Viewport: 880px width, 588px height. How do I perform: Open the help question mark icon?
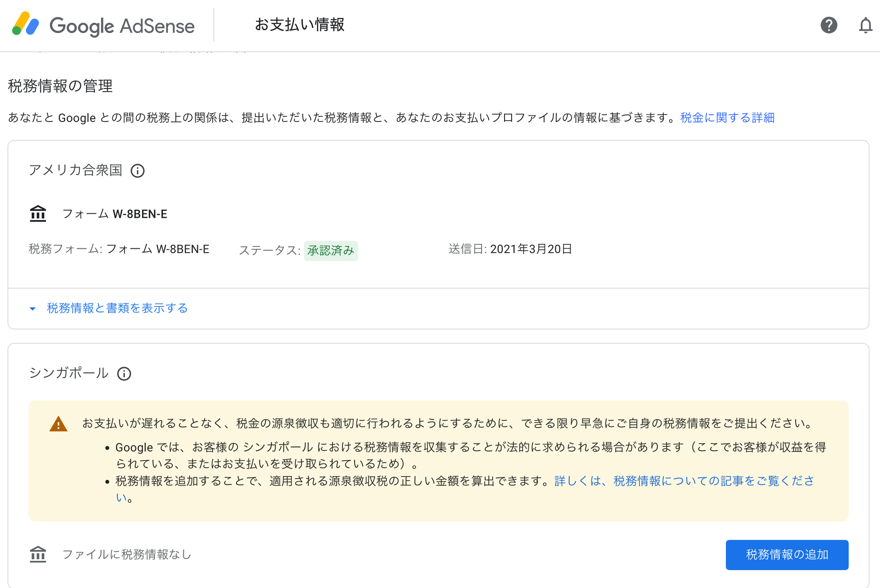pyautogui.click(x=829, y=25)
